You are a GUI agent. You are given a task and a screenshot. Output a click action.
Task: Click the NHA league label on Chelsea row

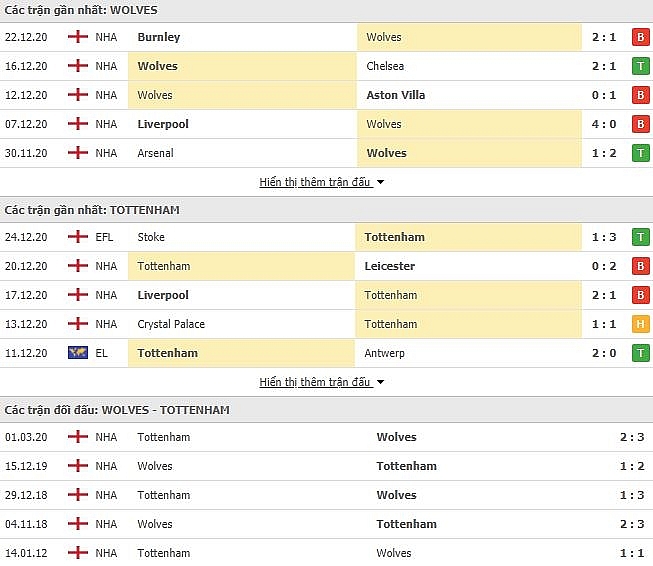106,66
